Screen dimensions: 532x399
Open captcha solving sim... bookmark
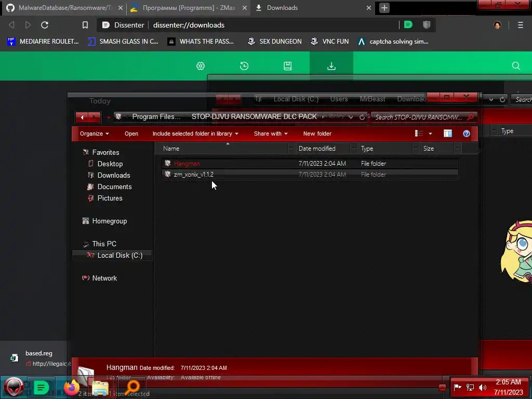pyautogui.click(x=393, y=42)
